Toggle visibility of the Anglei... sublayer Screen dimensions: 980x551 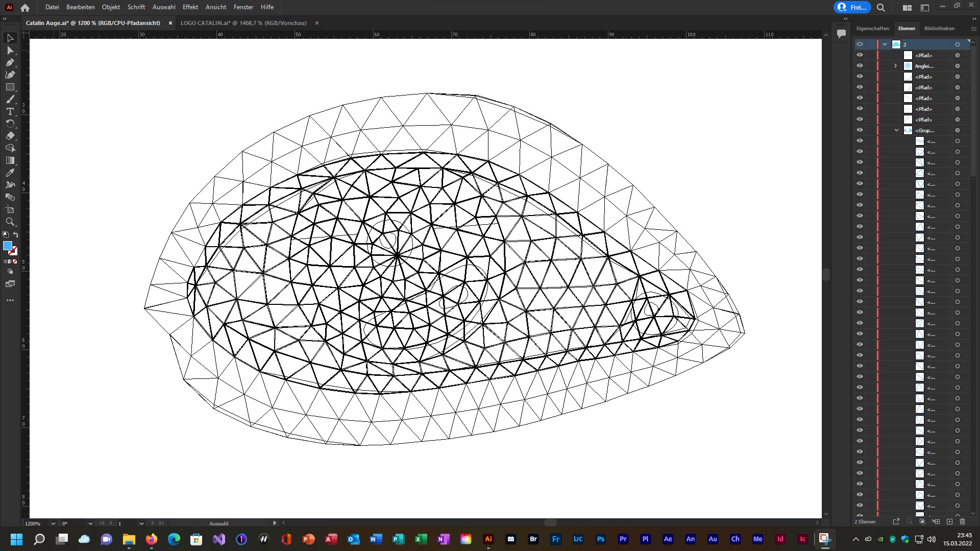tap(860, 66)
